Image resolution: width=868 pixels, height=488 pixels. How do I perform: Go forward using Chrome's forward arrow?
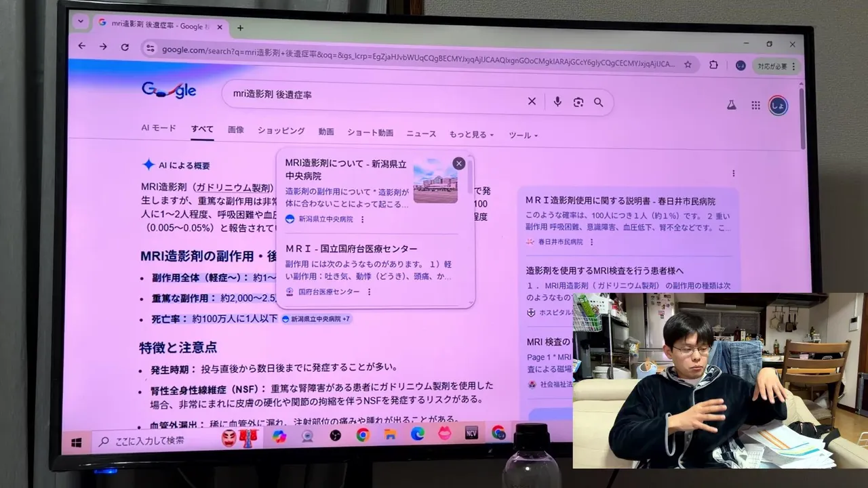click(x=103, y=47)
